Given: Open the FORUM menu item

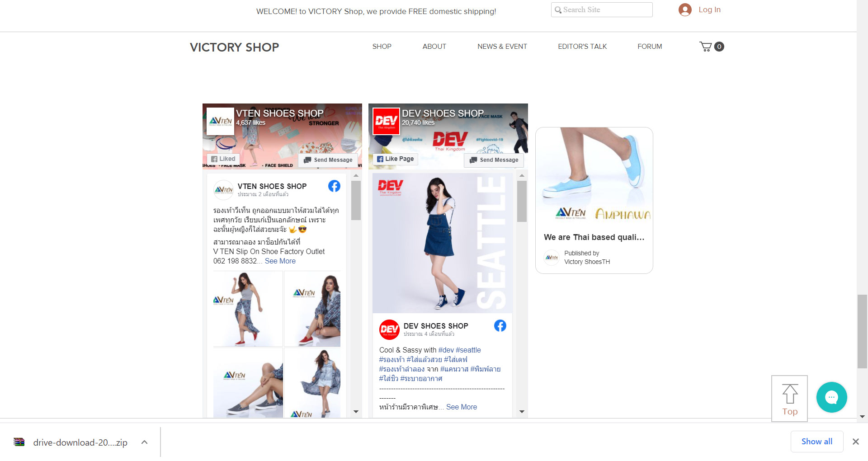Looking at the screenshot, I should pyautogui.click(x=650, y=47).
